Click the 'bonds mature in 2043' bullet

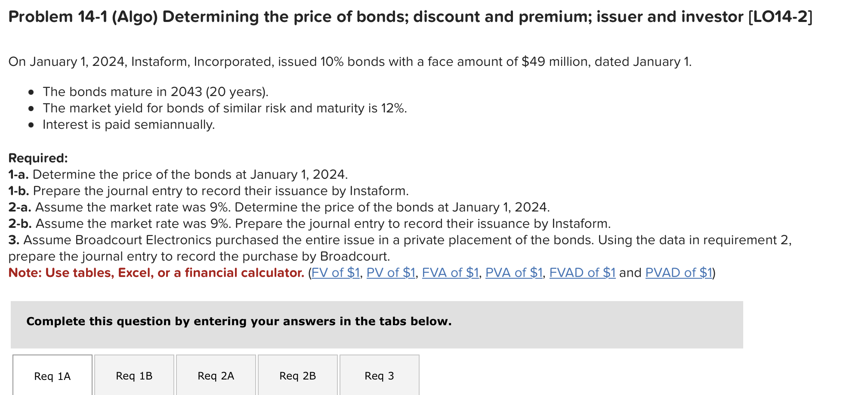coord(155,92)
